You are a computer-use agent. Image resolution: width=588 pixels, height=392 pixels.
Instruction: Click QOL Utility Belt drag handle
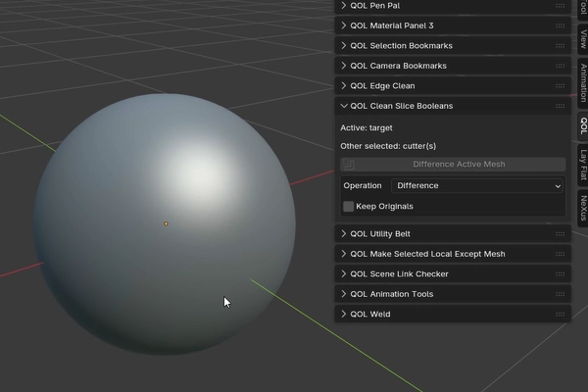tap(560, 233)
